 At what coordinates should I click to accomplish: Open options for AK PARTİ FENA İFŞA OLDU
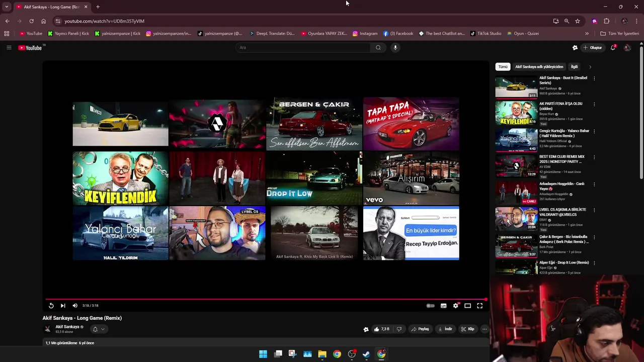coord(594,105)
